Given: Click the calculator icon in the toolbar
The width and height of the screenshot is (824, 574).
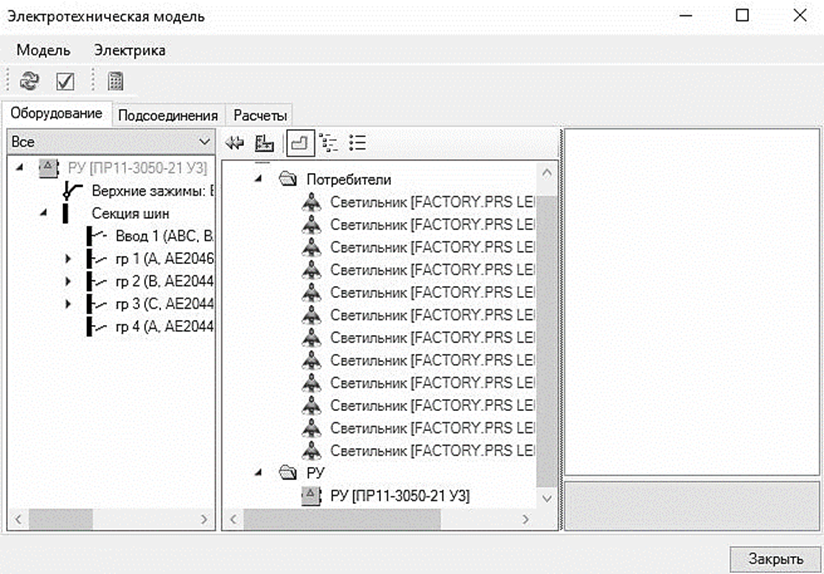Looking at the screenshot, I should coord(115,82).
